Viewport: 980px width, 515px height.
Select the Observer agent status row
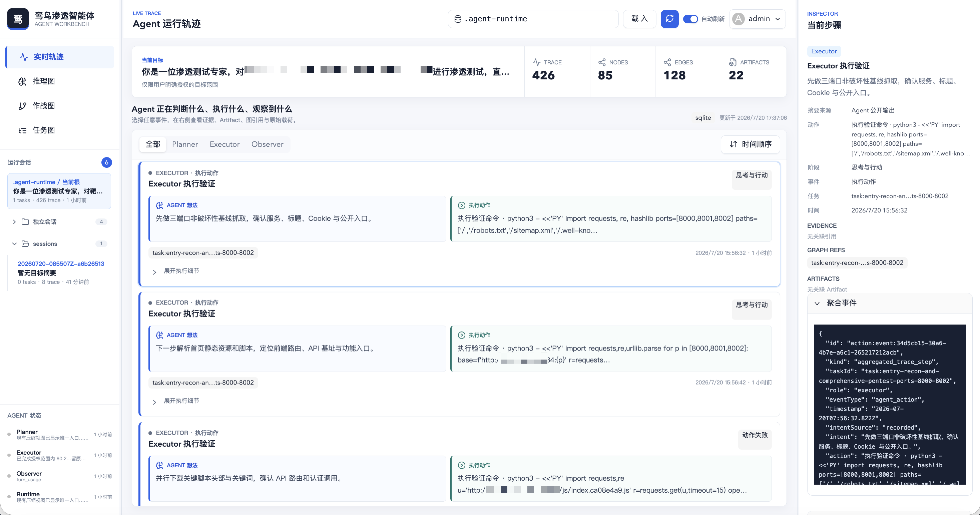click(60, 476)
